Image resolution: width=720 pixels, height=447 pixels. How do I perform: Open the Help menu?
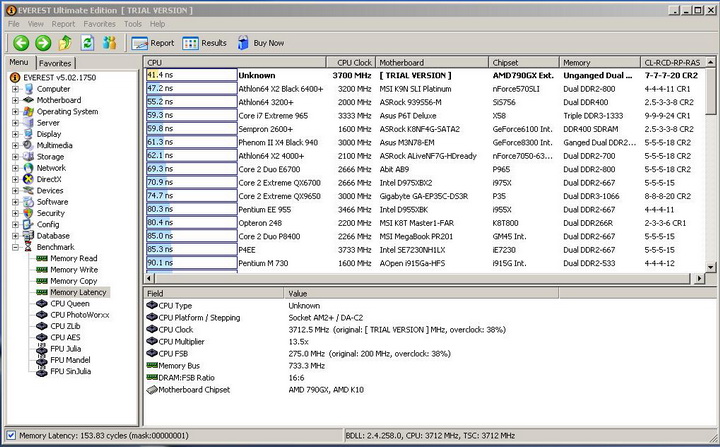(157, 24)
